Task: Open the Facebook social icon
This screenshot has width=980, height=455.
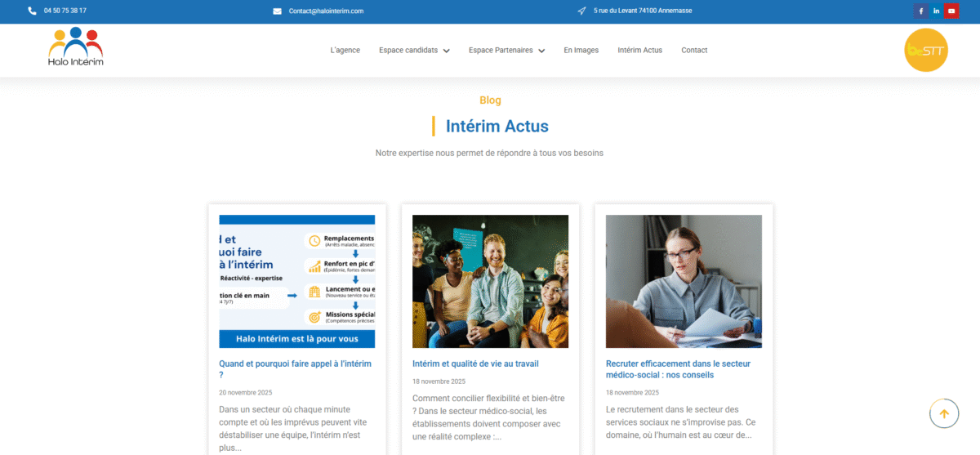Action: pyautogui.click(x=920, y=11)
